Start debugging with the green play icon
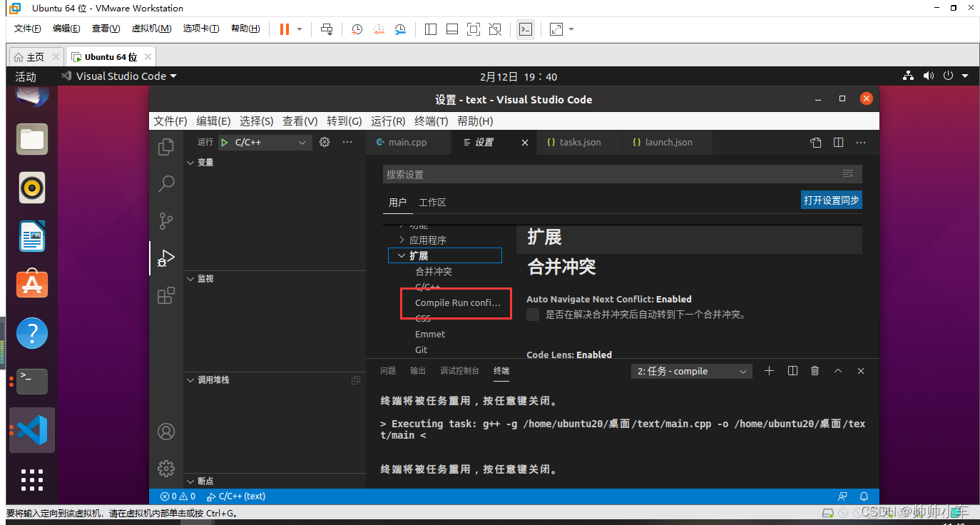The height and width of the screenshot is (525, 980). point(225,143)
